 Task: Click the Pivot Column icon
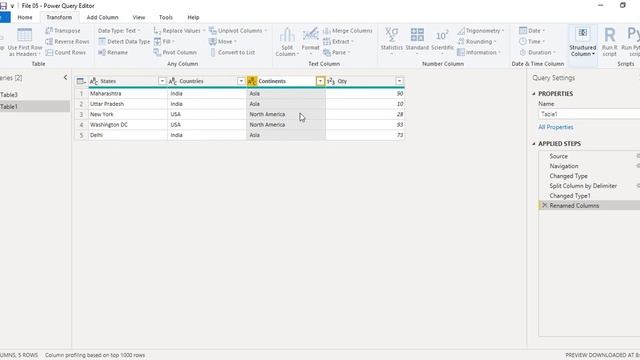coord(158,52)
